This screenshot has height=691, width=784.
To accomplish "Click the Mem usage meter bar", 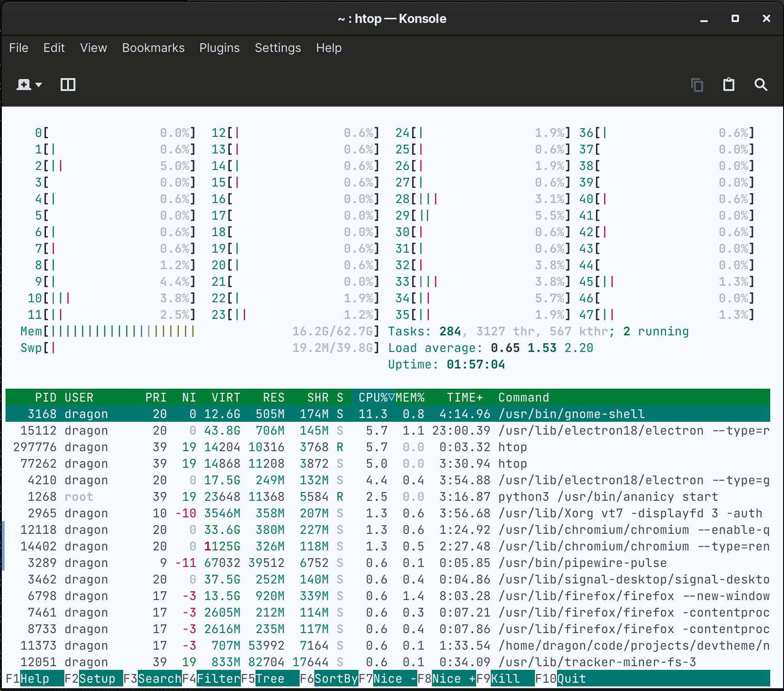I will [200, 331].
